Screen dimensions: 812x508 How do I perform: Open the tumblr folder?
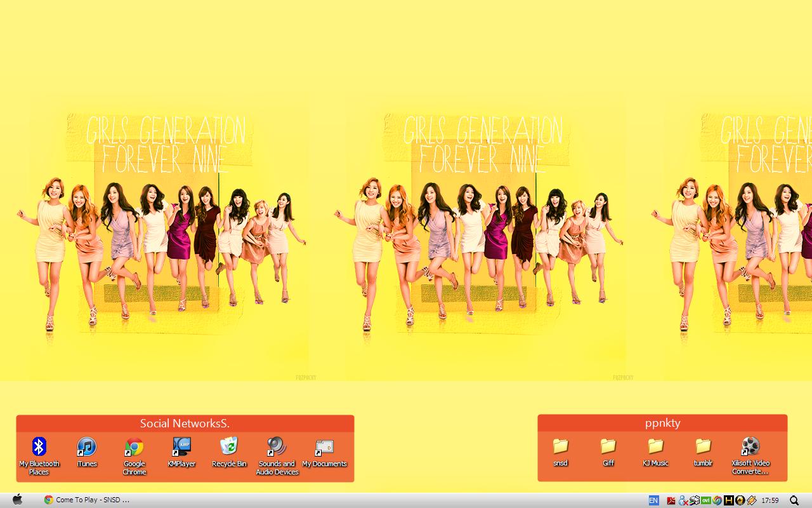pos(703,452)
